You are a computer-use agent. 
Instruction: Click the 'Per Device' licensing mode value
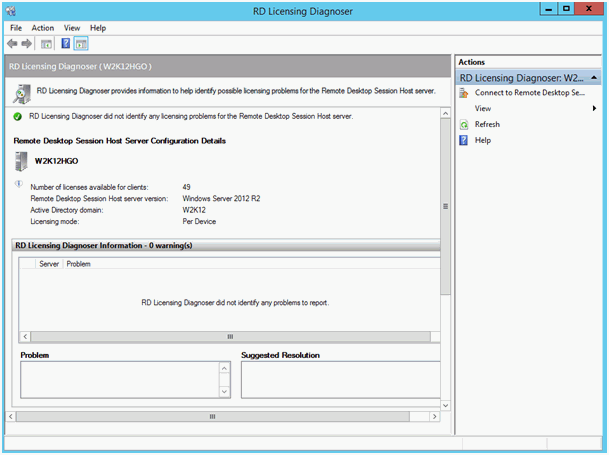[x=199, y=221]
